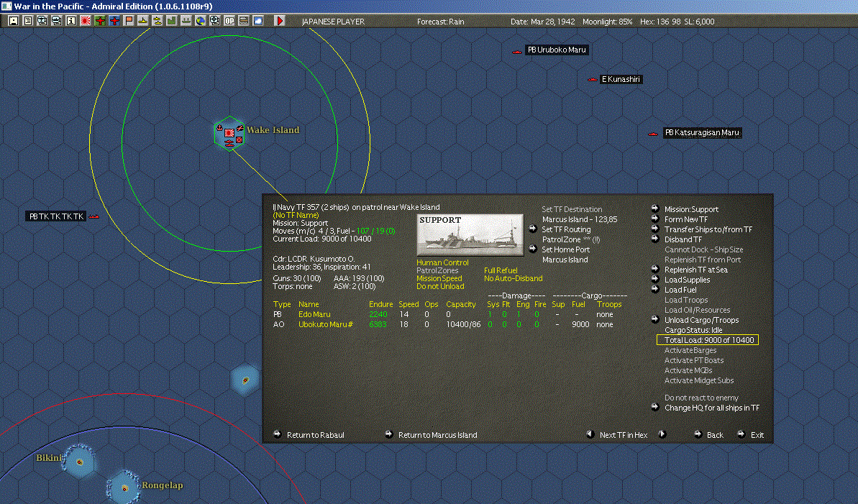The image size is (858, 504).
Task: Click the information 'i' toolbar icon
Action: (71, 21)
